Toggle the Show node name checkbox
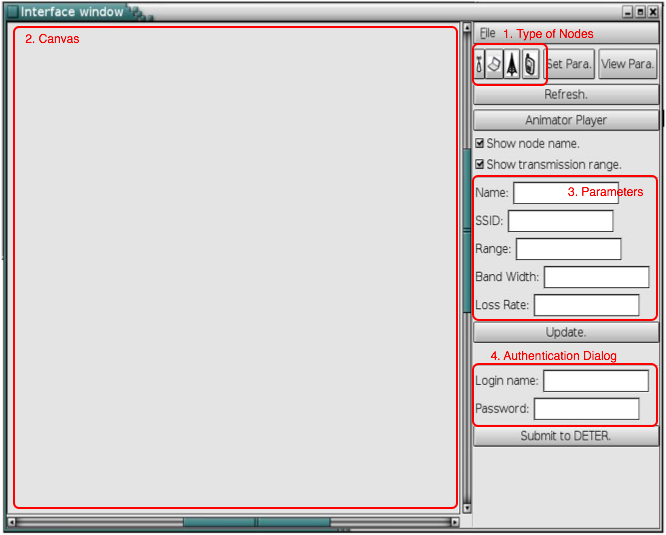Image resolution: width=666 pixels, height=535 pixels. [x=480, y=143]
